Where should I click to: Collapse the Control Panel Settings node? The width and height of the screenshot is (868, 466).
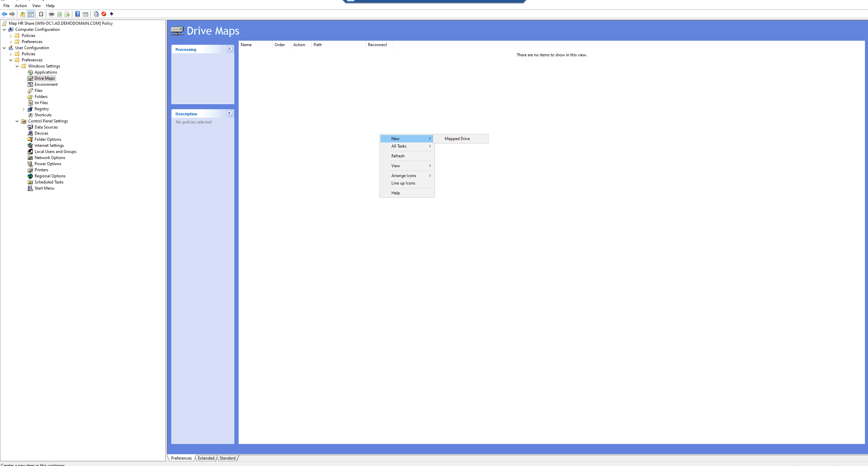pos(17,121)
